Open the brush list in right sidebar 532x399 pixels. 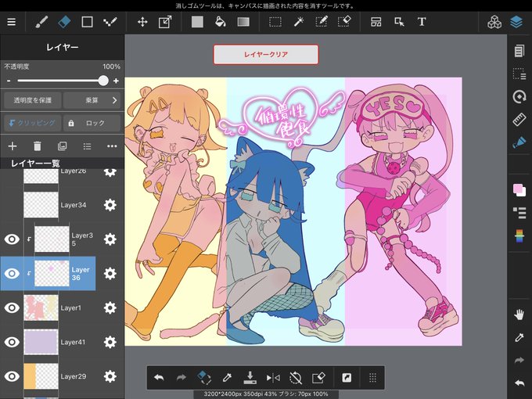(519, 213)
